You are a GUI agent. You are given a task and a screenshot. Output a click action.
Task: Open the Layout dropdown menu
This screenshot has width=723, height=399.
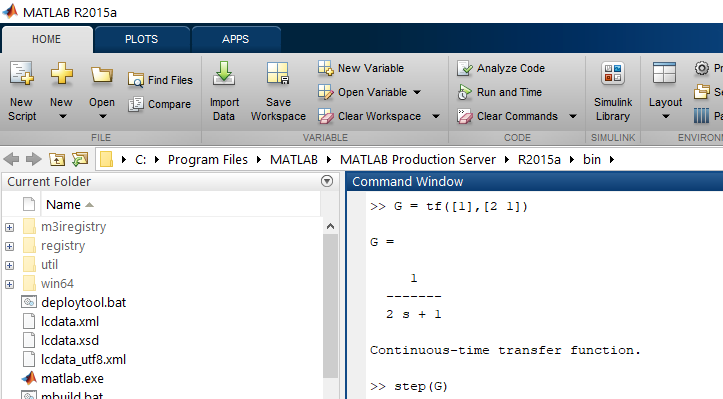[x=665, y=91]
